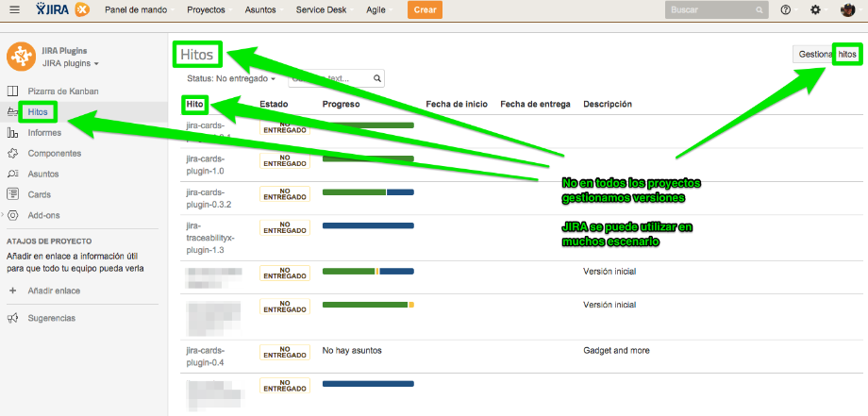Click the Componentes puzzle icon

[12, 153]
